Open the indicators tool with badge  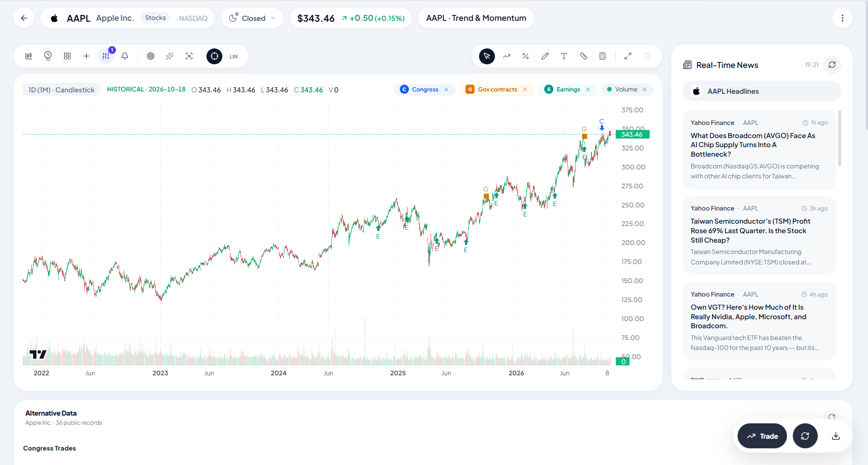[106, 56]
